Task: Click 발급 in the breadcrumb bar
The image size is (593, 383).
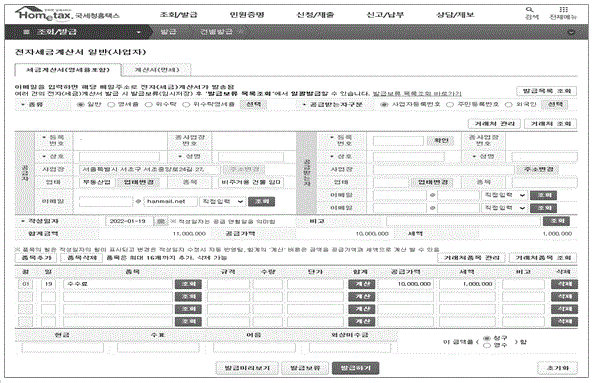Action: 168,32
